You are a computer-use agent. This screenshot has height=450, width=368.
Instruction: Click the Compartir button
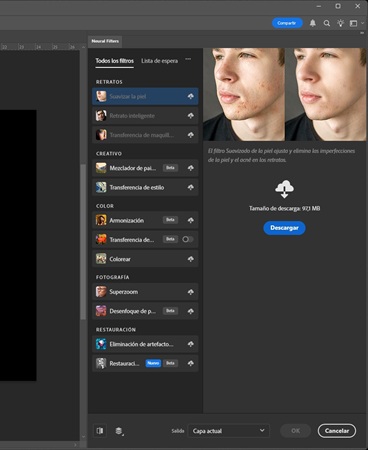click(x=287, y=23)
